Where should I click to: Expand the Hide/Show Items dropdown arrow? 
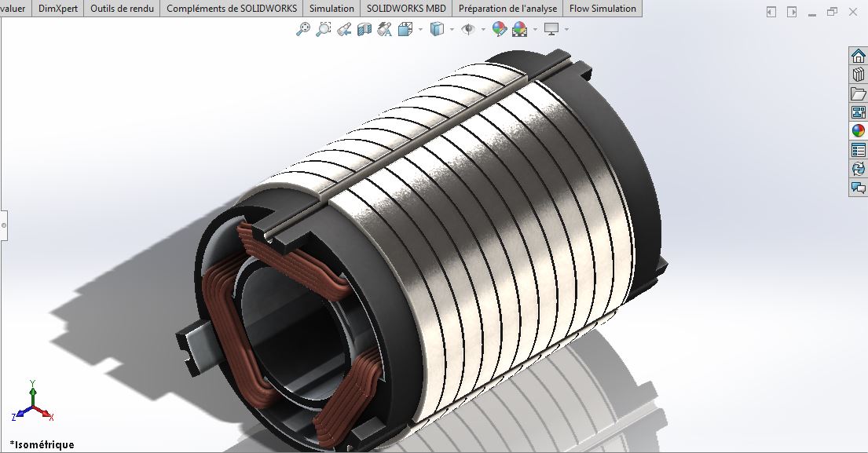tap(483, 29)
